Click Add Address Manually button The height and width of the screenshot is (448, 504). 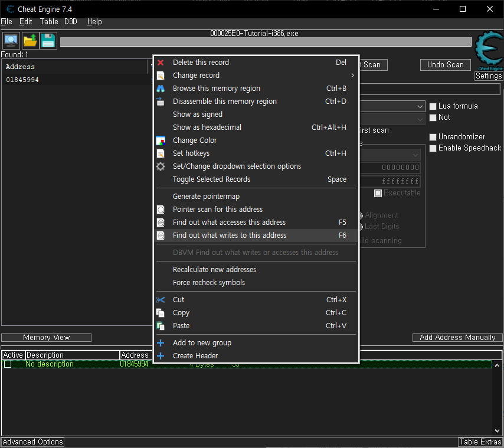(x=457, y=338)
